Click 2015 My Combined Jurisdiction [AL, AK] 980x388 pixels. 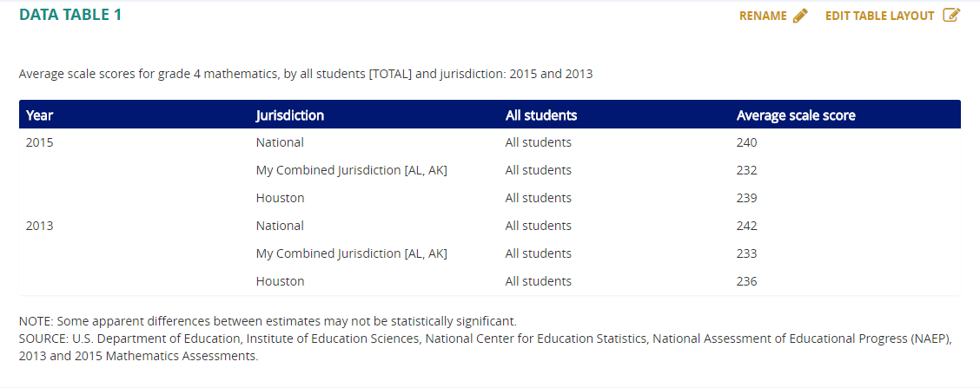coord(351,170)
